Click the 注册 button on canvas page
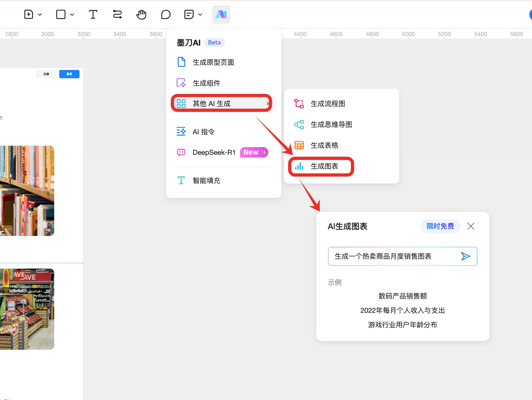Viewport: 532px width, 400px height. 46,74
